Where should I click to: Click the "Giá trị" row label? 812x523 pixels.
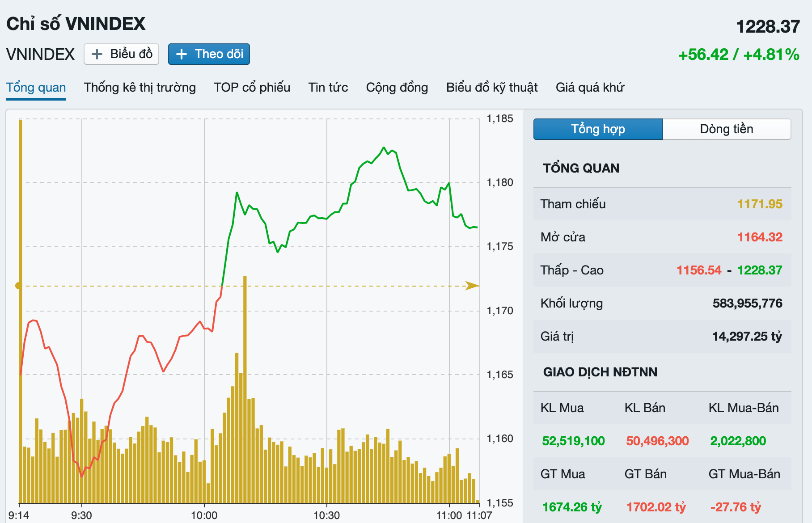(557, 337)
